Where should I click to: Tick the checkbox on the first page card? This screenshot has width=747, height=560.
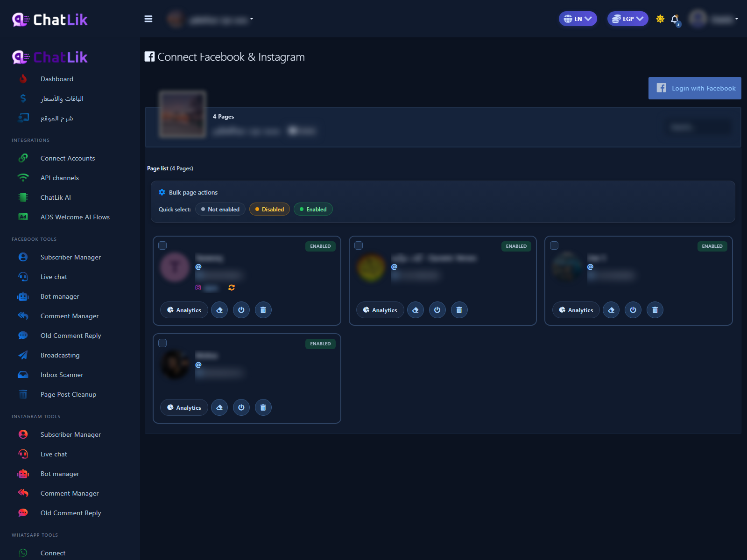point(162,245)
